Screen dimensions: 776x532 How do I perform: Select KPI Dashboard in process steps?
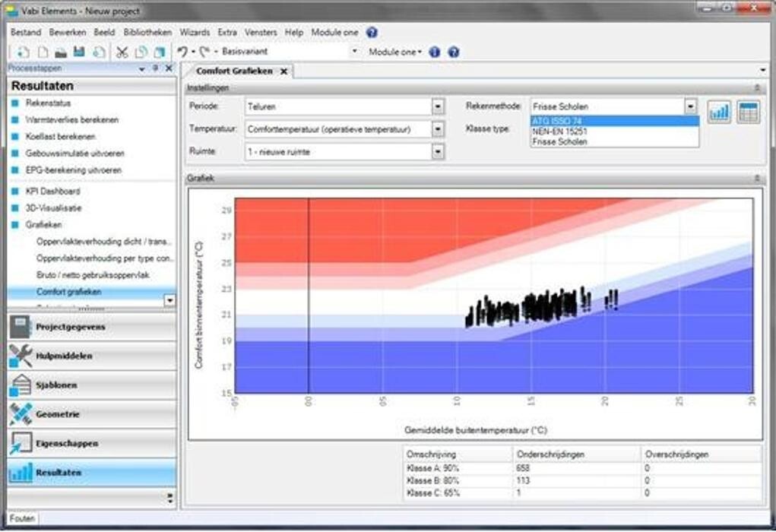[x=52, y=191]
